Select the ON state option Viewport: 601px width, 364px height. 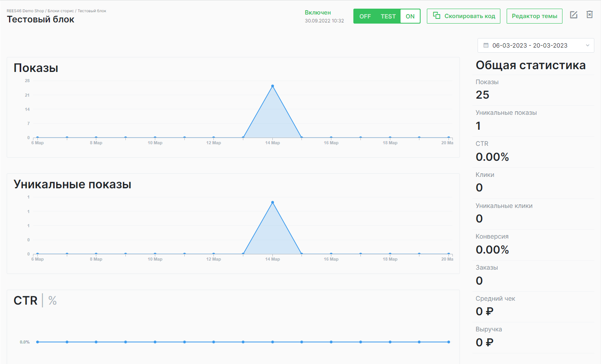click(x=410, y=17)
